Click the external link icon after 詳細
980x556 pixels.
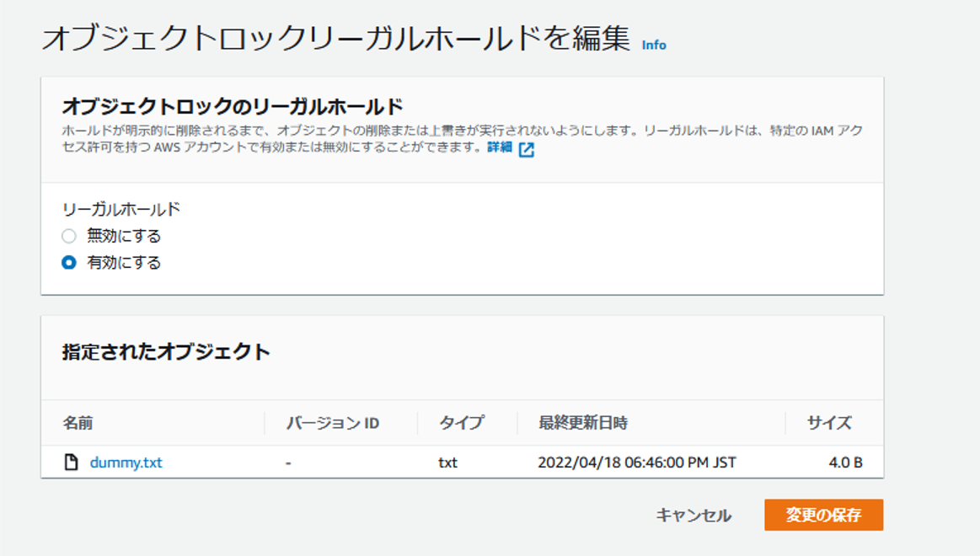click(527, 149)
